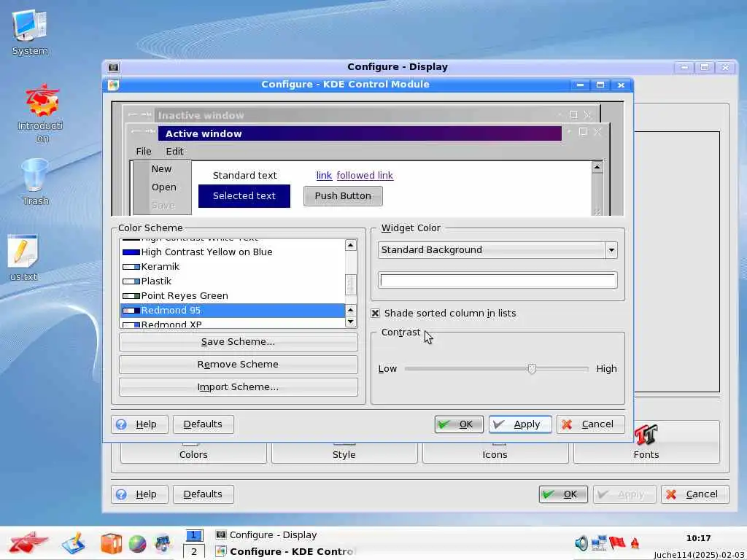Click the Configure - Display window menu icon
The height and width of the screenshot is (560, 747).
click(x=113, y=67)
